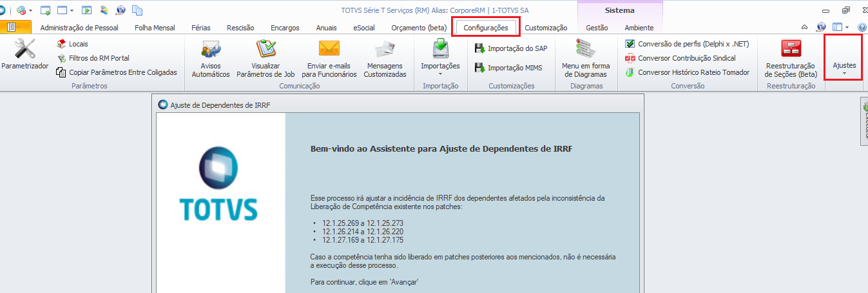Switch to Customização tab
The height and width of the screenshot is (293, 868).
click(546, 28)
